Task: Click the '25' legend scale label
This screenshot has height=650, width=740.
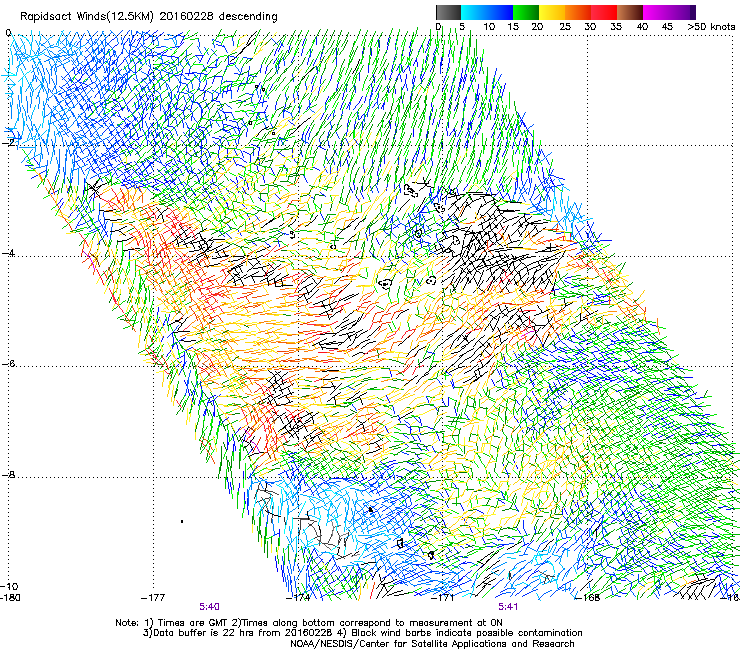Action: coord(565,27)
